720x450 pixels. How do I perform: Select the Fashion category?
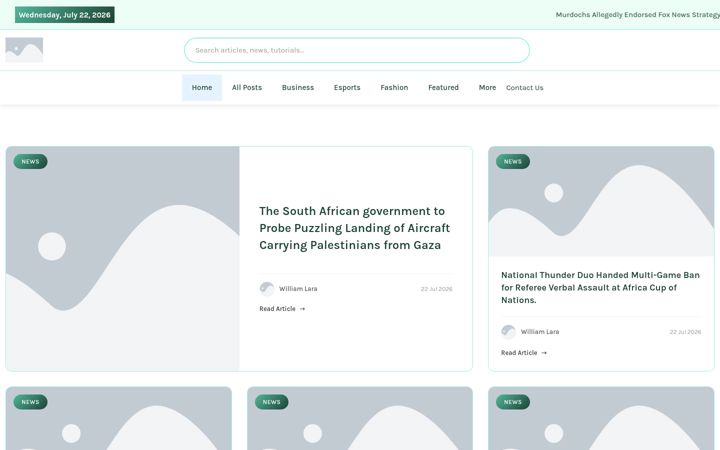(394, 88)
